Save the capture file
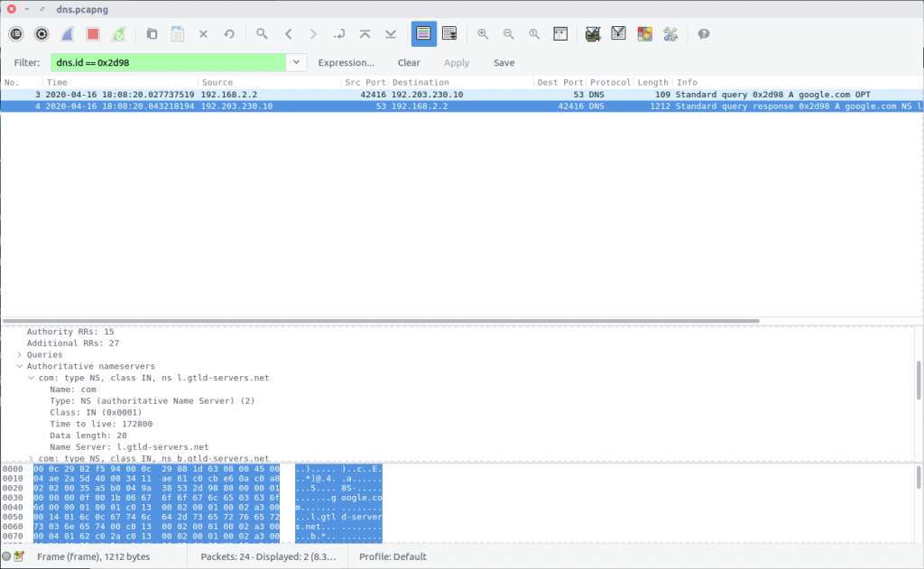This screenshot has height=569, width=924. [178, 34]
